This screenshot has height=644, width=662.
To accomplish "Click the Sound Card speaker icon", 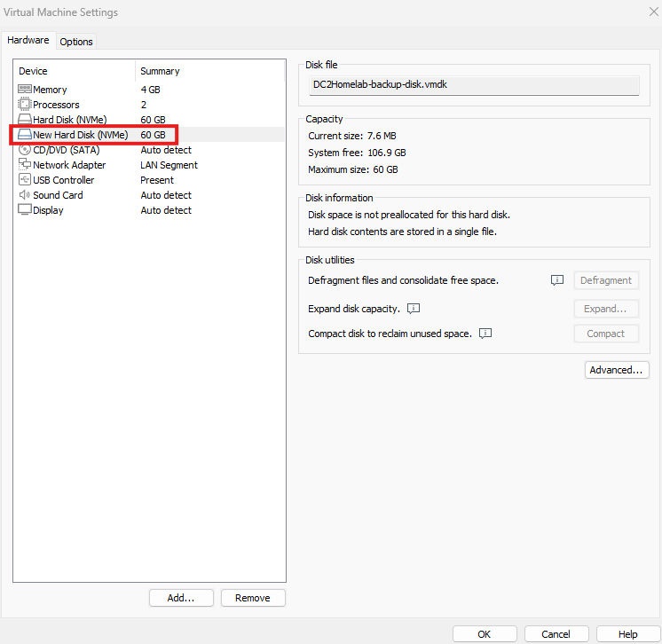I will point(25,194).
